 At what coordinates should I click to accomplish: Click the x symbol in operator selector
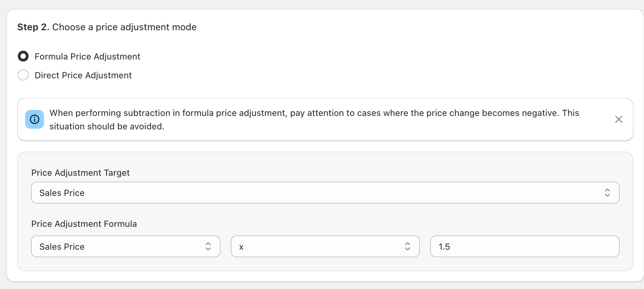tap(241, 247)
